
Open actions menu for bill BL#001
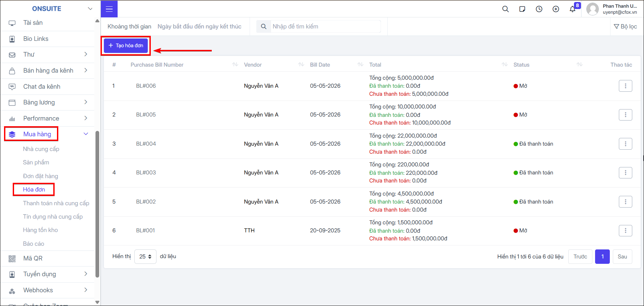point(625,231)
